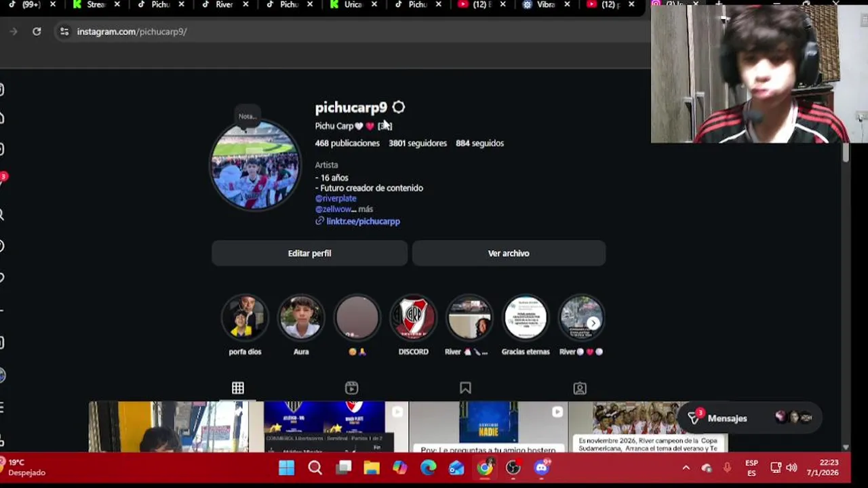Open site information icon in address bar
The width and height of the screenshot is (868, 488).
(64, 31)
